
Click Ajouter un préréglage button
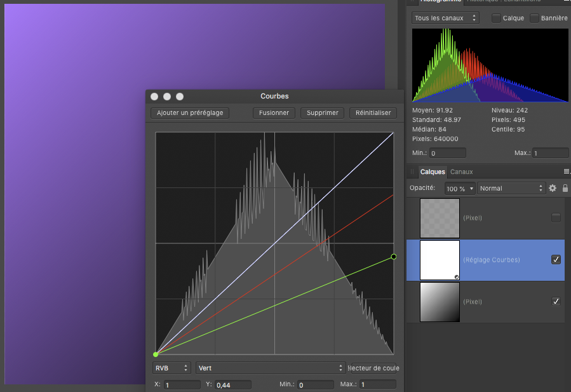[190, 113]
